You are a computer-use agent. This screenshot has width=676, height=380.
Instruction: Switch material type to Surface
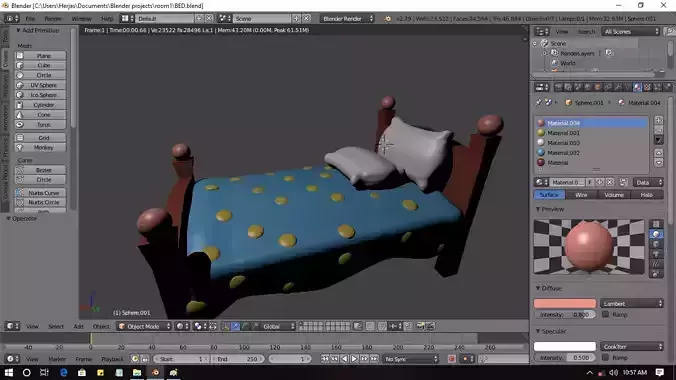click(549, 195)
